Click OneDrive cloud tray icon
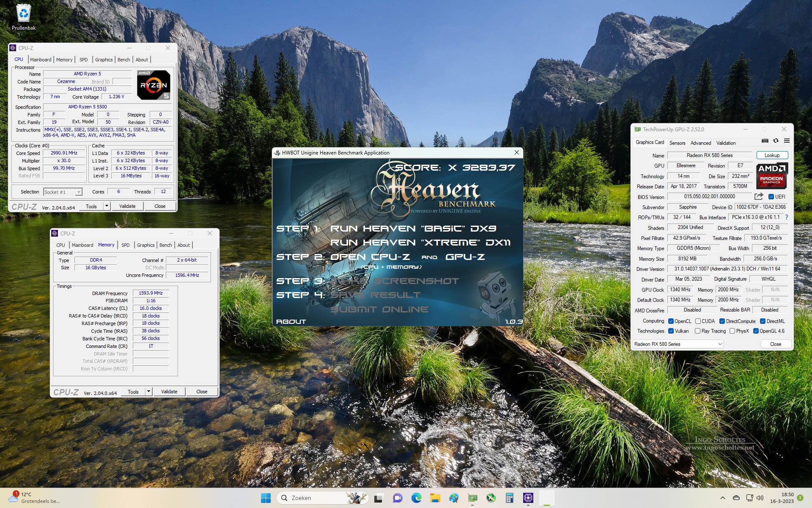The width and height of the screenshot is (812, 508). coord(736,498)
